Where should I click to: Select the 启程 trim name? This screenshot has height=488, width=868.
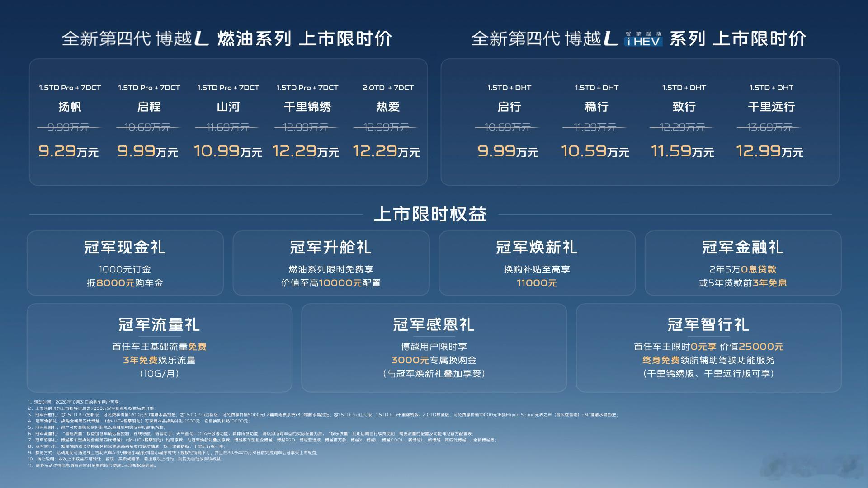coord(149,107)
